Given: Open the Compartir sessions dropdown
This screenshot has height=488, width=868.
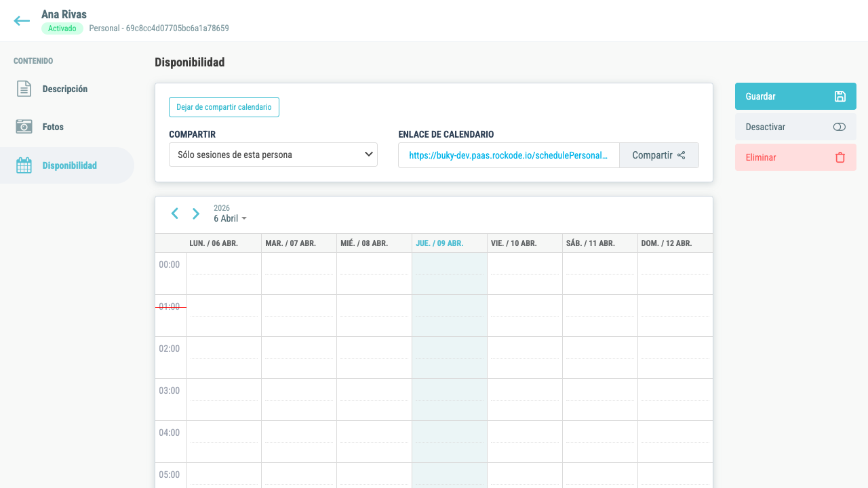Looking at the screenshot, I should tap(273, 155).
